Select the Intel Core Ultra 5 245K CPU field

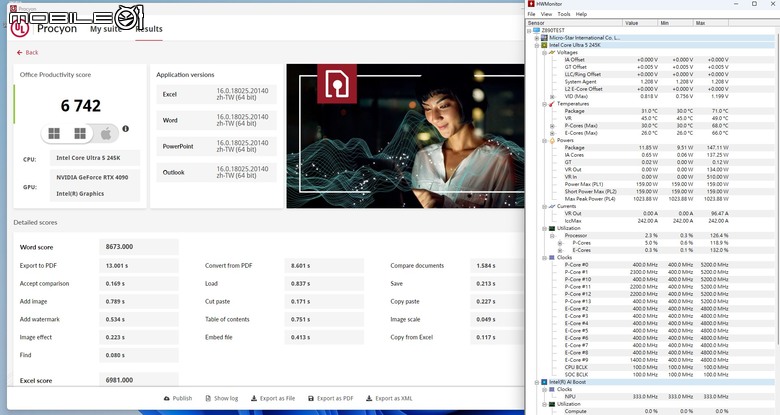95,158
